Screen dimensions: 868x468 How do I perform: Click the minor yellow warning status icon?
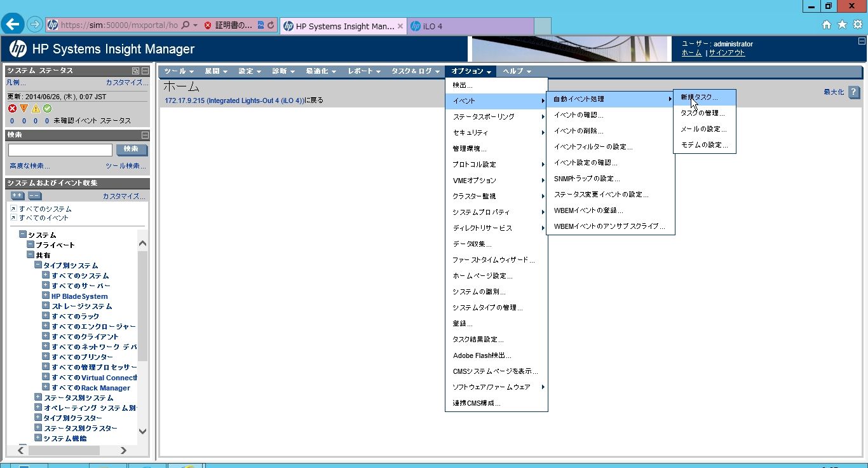(x=36, y=109)
